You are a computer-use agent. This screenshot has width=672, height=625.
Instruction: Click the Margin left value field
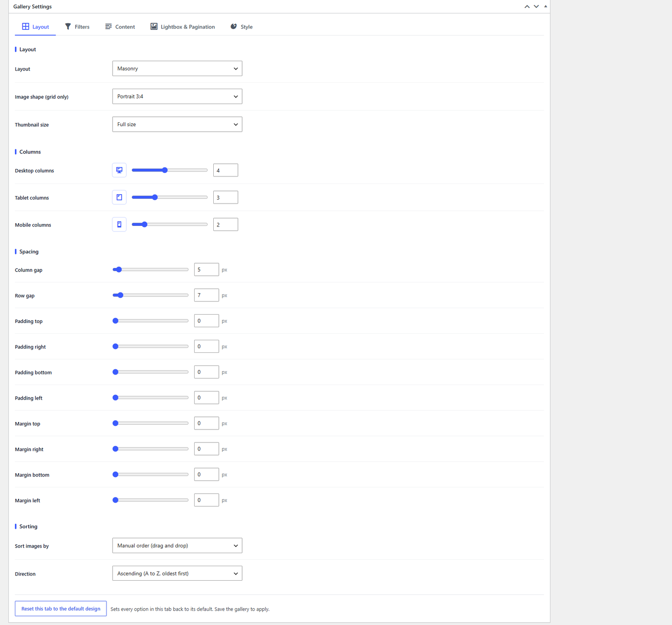[x=206, y=500]
